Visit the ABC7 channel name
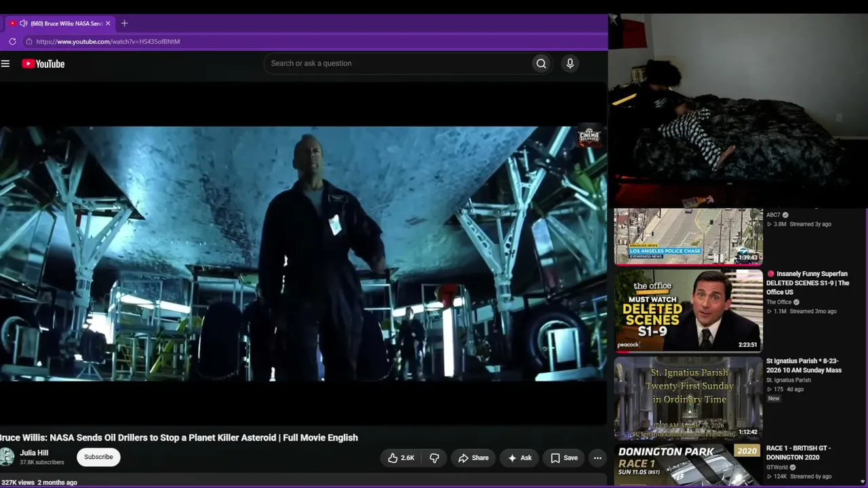 (773, 215)
